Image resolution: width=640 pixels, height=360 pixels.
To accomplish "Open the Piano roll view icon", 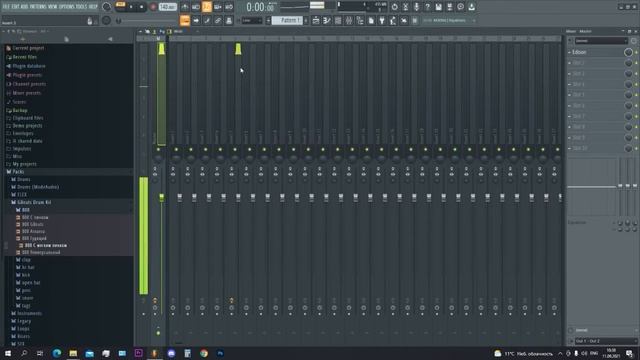I will (x=327, y=20).
